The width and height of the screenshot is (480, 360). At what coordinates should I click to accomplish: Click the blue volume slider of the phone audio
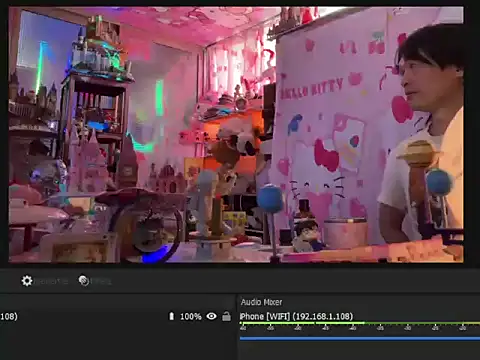pos(360,339)
